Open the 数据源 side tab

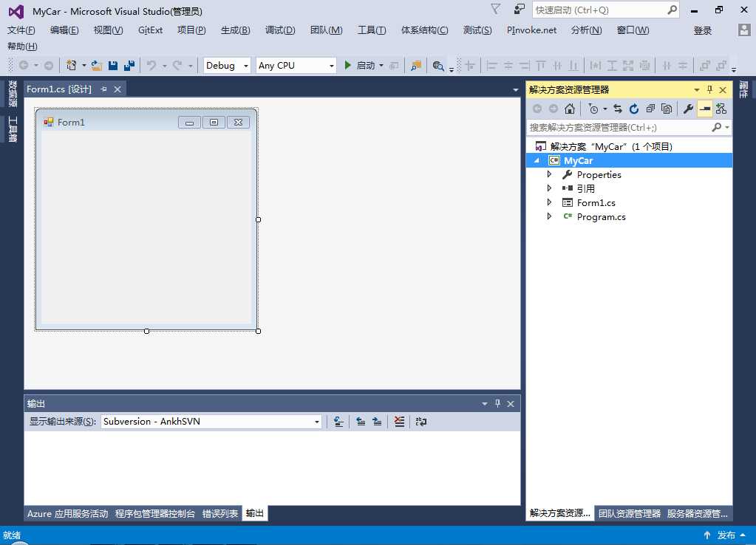(x=13, y=94)
